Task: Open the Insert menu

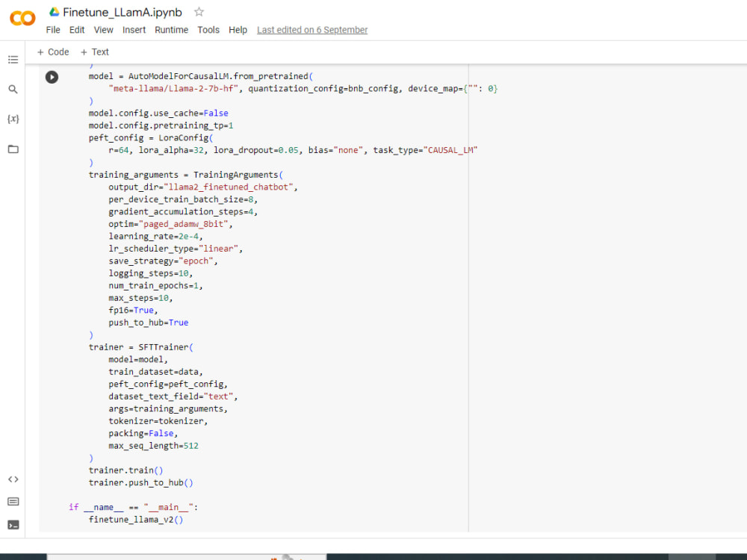Action: pyautogui.click(x=134, y=30)
